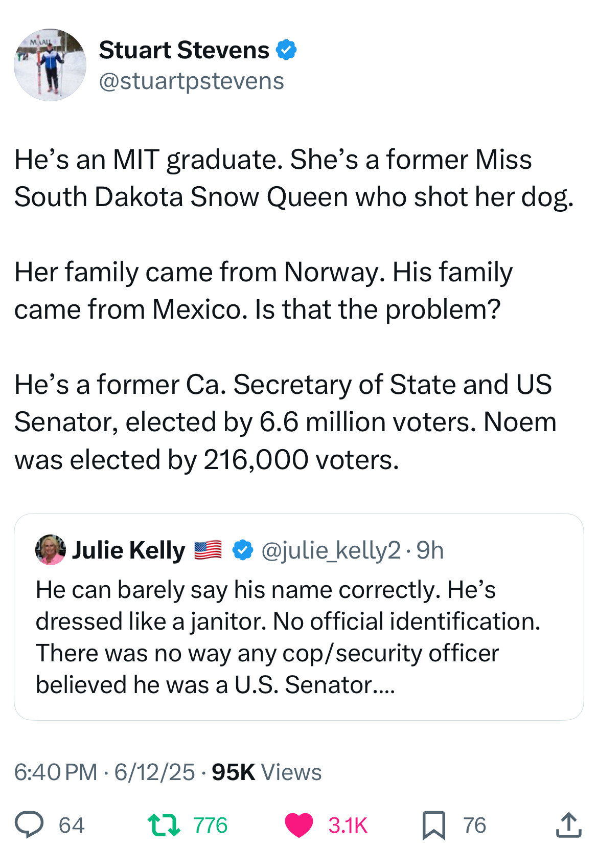This screenshot has width=598, height=868.
Task: Click the 6:40 PM 6/12/25 timestamp
Action: coord(105,772)
